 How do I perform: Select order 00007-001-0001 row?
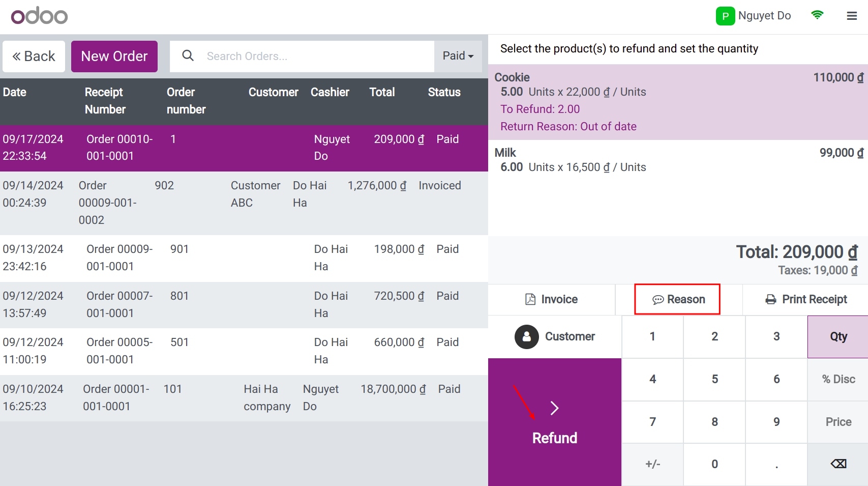coord(244,305)
